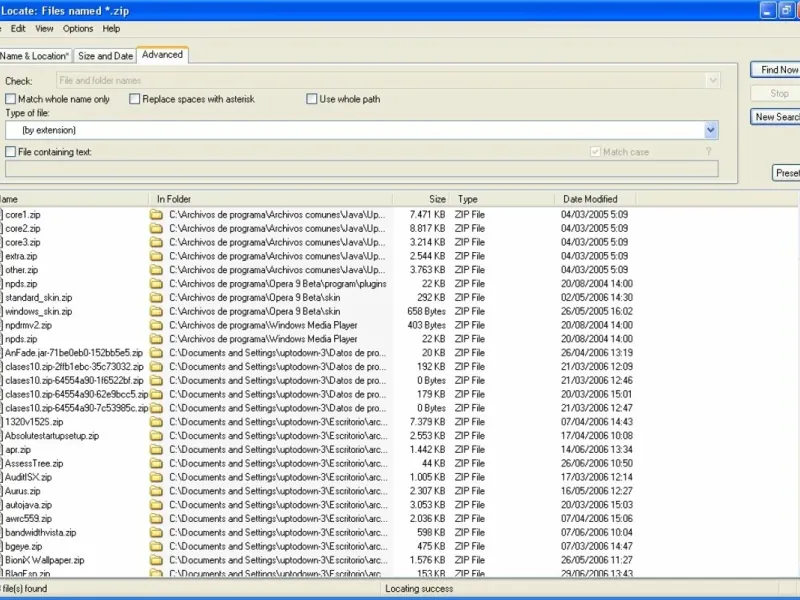Click folder icon in standard_skin.zip row

156,297
